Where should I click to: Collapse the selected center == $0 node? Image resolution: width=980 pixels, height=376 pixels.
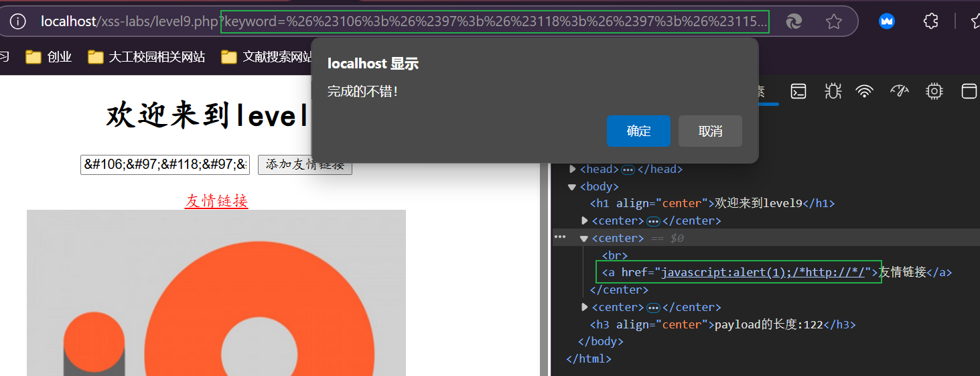click(584, 238)
